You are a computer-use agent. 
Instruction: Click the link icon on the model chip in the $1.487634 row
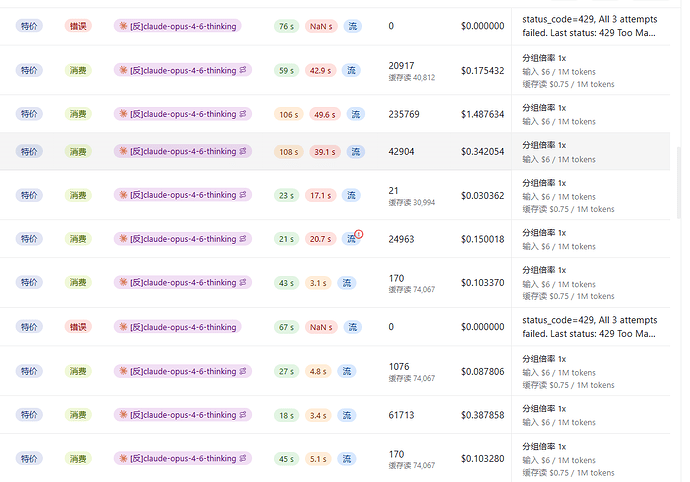[x=243, y=114]
